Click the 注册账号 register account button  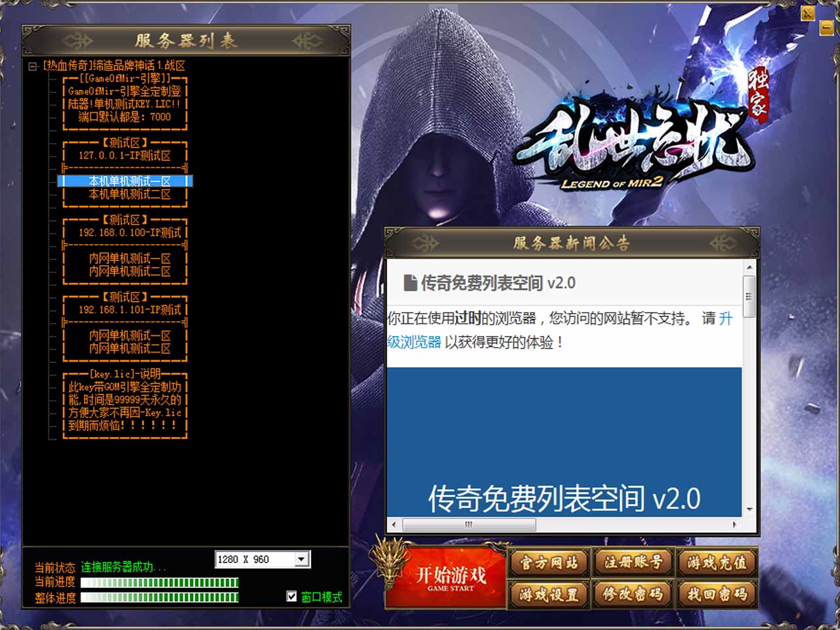point(633,563)
